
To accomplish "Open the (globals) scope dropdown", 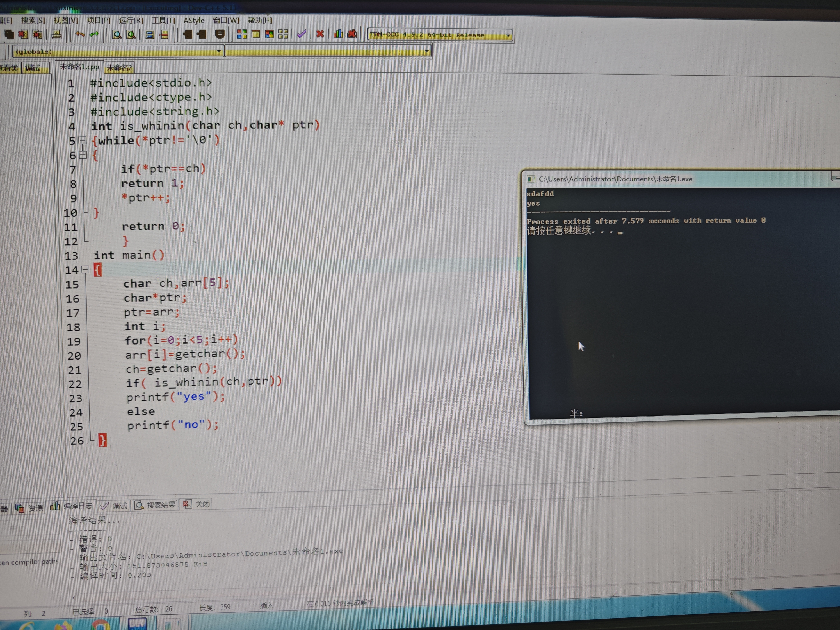I will (x=219, y=51).
